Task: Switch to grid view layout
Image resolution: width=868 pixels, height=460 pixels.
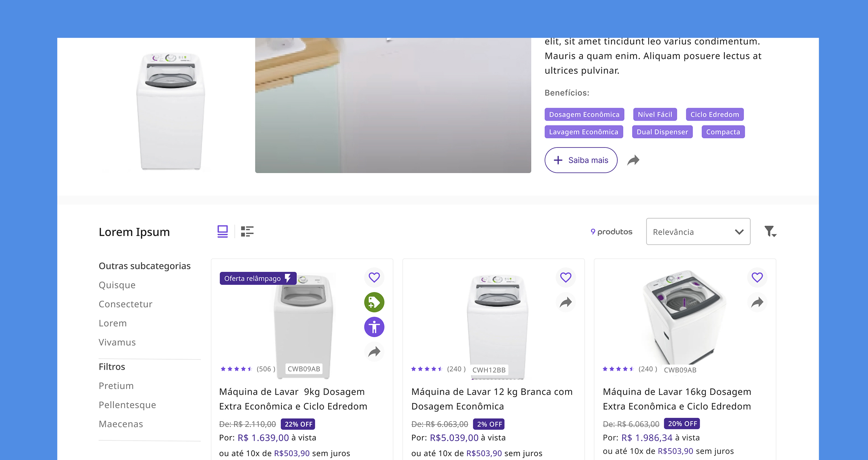Action: click(223, 232)
